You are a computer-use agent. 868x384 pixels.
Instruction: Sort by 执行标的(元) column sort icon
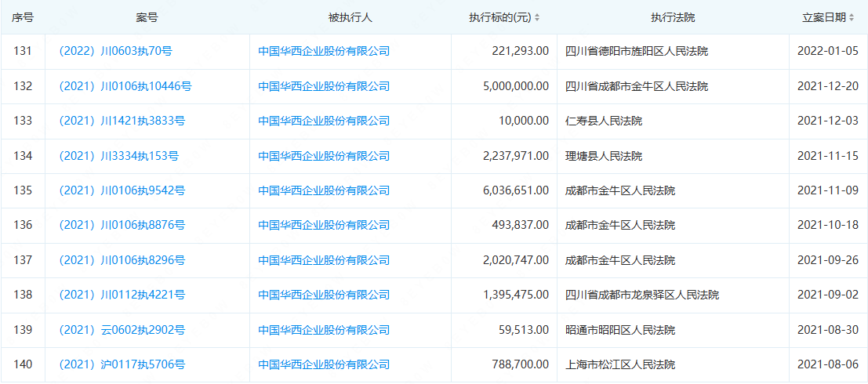coord(537,17)
